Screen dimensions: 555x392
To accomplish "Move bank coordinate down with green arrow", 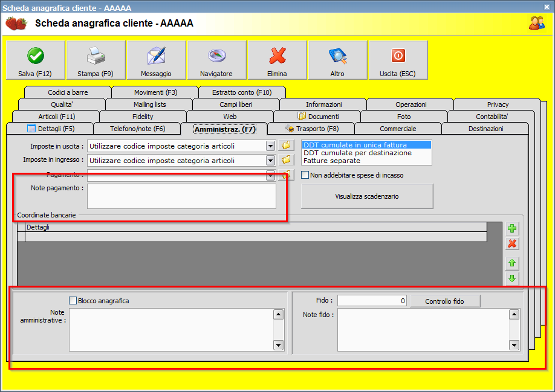I will pos(512,278).
